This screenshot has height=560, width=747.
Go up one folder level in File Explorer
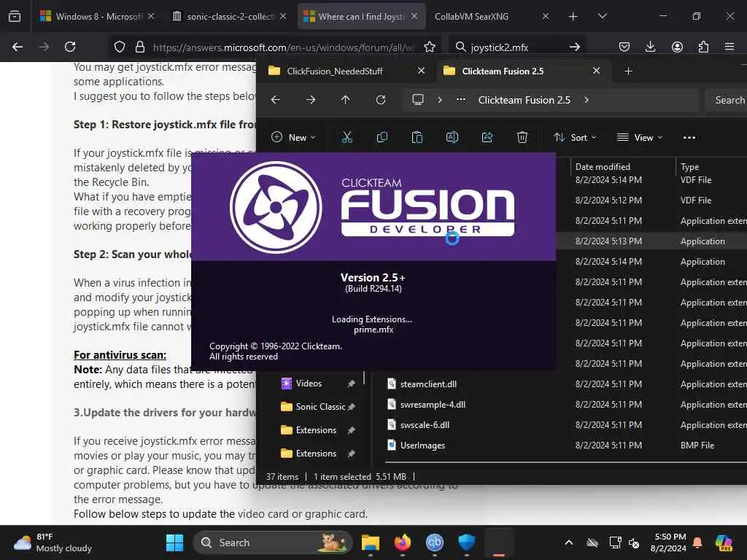tap(345, 100)
